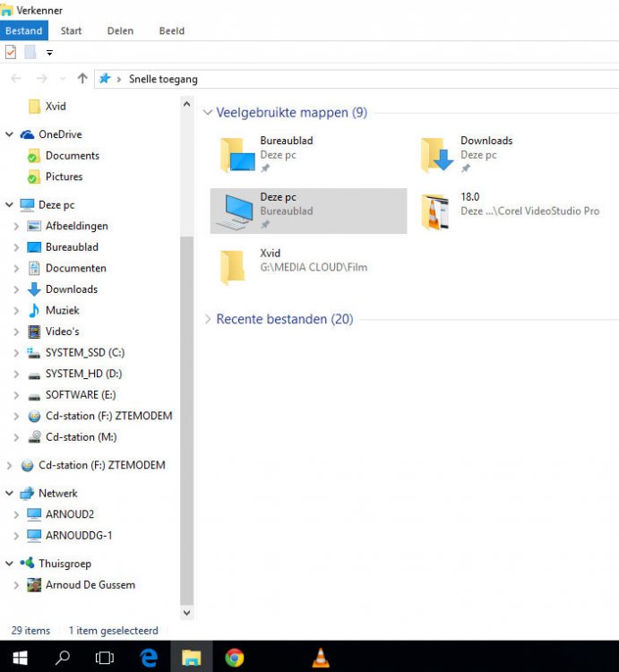Click the Up arrow navigation button
The height and width of the screenshot is (672, 619).
coord(82,79)
